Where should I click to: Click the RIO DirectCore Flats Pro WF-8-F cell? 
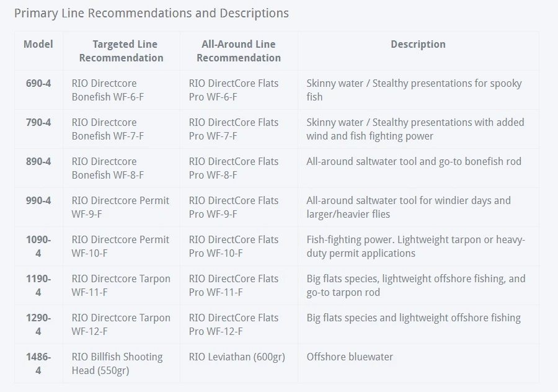click(234, 168)
